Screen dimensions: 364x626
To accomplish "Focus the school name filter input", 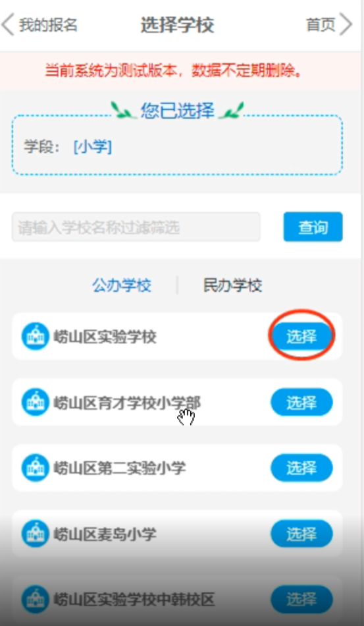I will click(x=136, y=227).
